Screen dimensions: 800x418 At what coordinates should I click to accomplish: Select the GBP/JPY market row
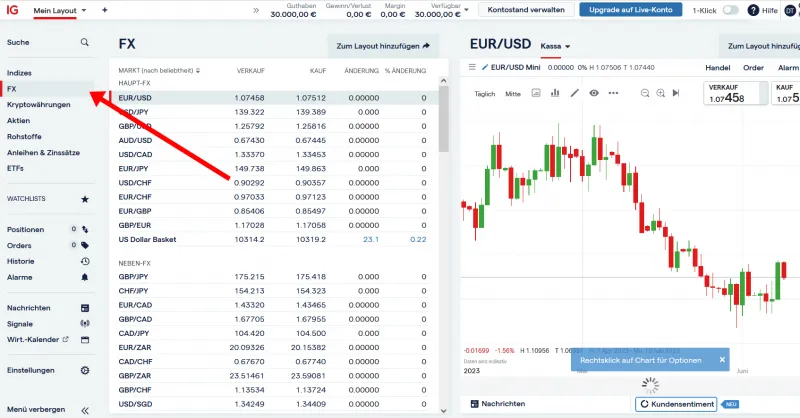pos(273,277)
